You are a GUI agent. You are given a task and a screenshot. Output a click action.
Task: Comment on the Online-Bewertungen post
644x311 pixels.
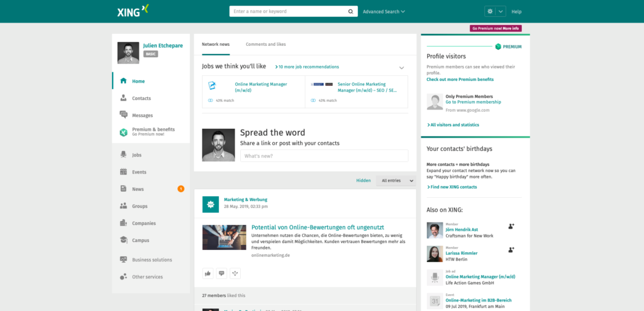(x=221, y=273)
